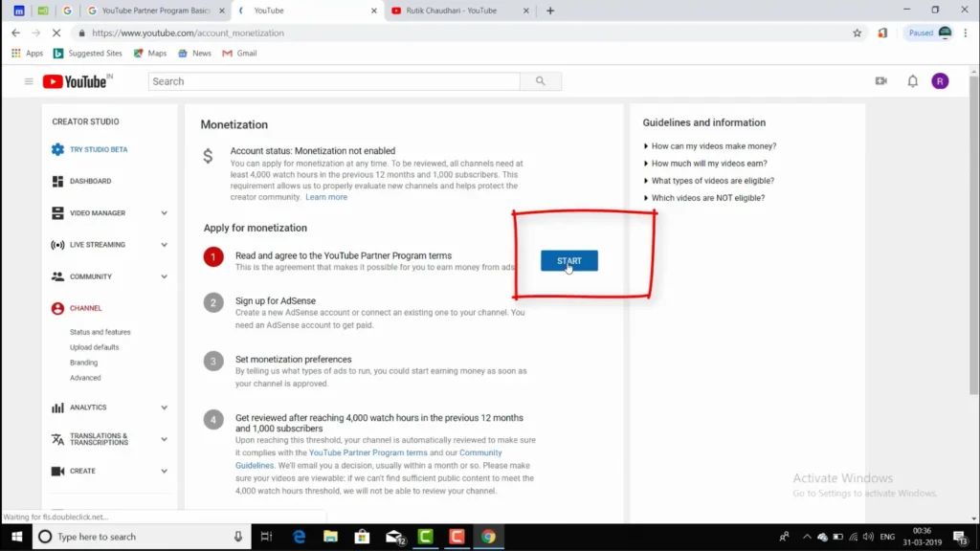This screenshot has height=551, width=980.
Task: Open Advanced channel submenu item
Action: 85,378
